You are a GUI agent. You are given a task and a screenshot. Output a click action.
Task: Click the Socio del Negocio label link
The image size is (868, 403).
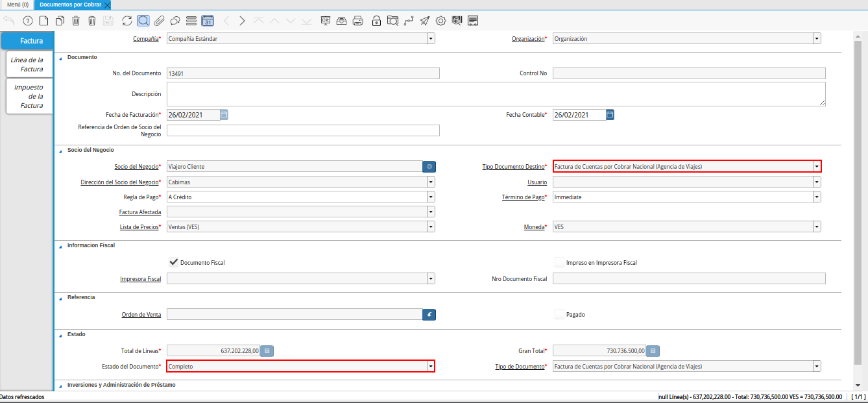(136, 167)
